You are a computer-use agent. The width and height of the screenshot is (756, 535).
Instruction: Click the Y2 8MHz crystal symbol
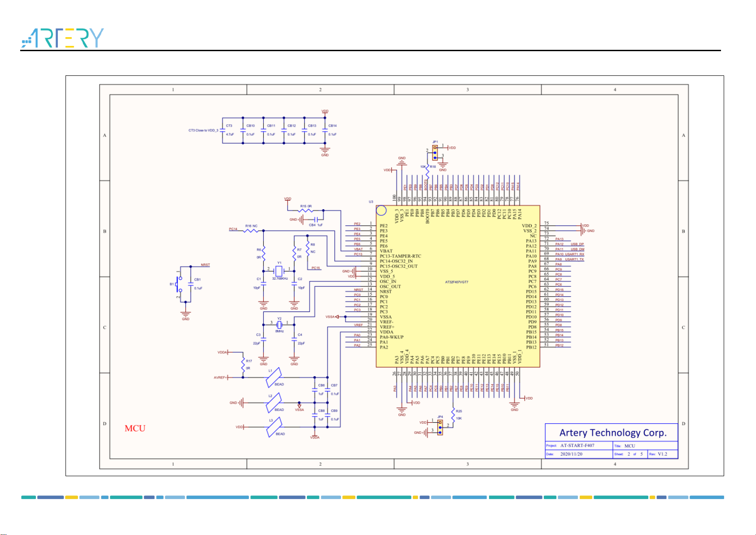279,325
